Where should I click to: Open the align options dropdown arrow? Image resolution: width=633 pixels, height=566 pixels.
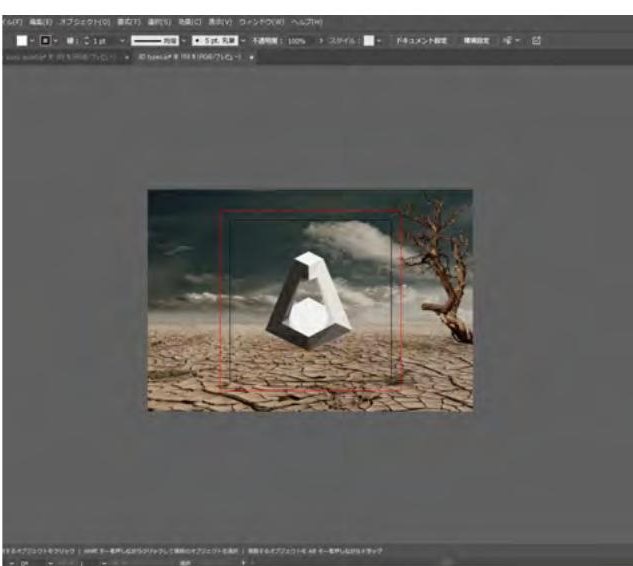(518, 40)
